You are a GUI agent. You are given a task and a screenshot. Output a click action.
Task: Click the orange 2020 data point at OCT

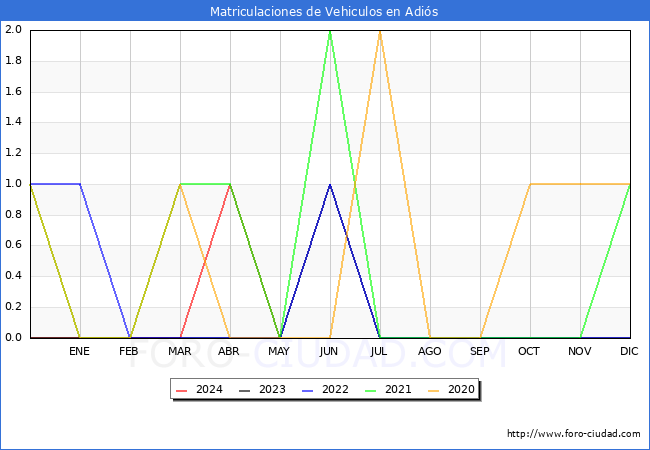[x=530, y=184]
